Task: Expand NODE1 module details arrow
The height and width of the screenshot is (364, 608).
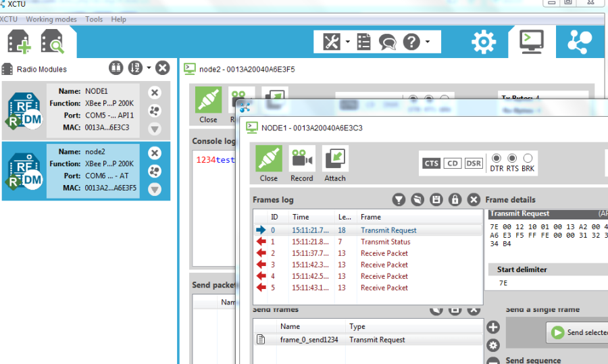Action: click(154, 129)
